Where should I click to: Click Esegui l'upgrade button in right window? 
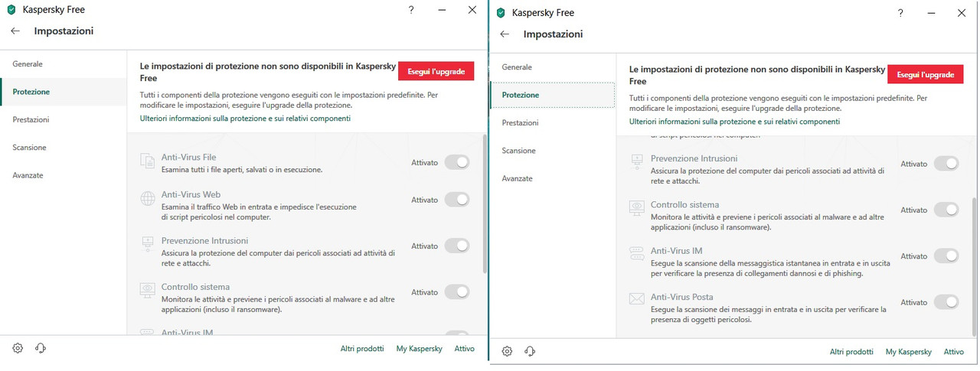click(926, 74)
